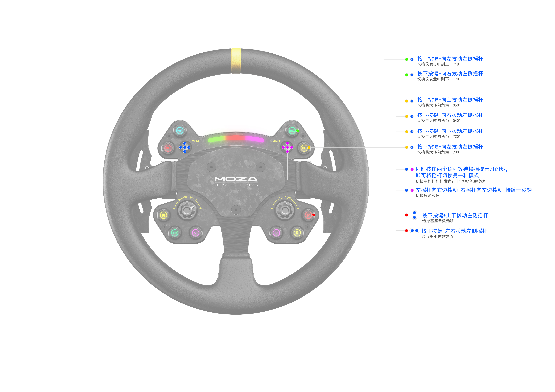Screen dimensions: 555x392
Task: Click the MENU label on the wheel
Action: pos(196,141)
